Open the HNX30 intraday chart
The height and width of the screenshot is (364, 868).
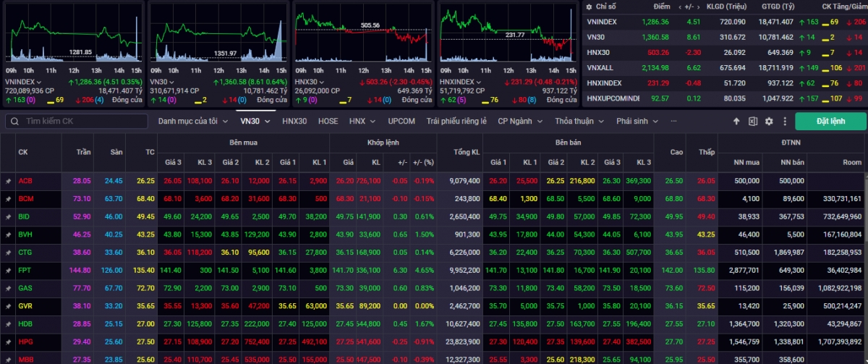coord(363,33)
